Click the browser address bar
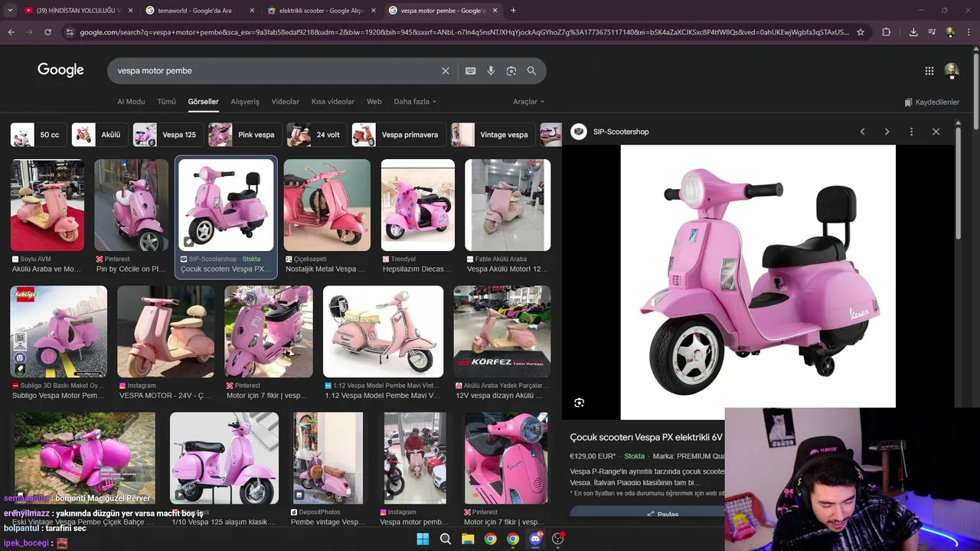Viewport: 980px width, 551px height. click(463, 32)
